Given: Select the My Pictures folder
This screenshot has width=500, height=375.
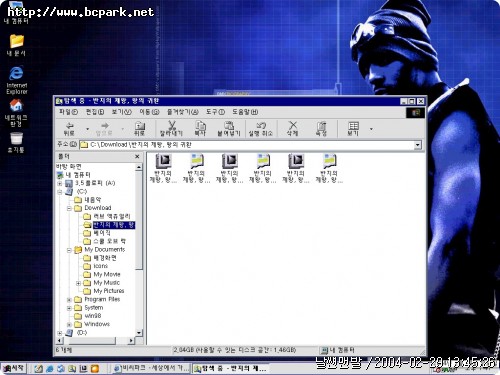Looking at the screenshot, I should coord(104,291).
